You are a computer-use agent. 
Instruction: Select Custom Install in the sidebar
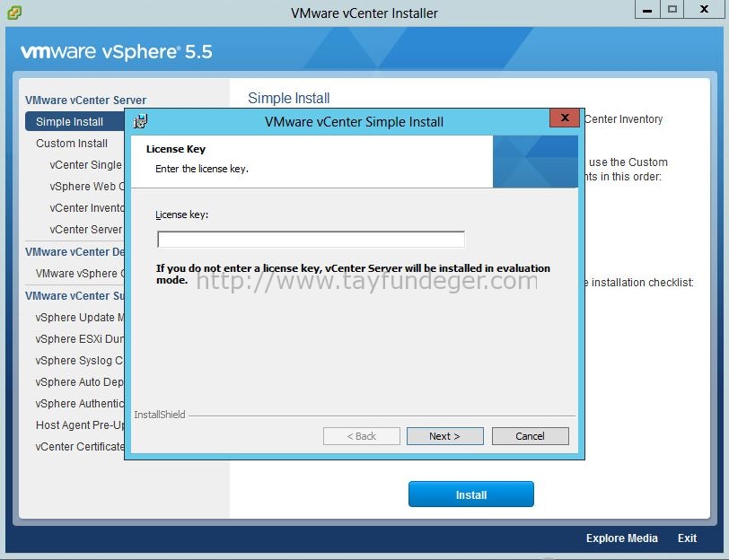(x=72, y=143)
